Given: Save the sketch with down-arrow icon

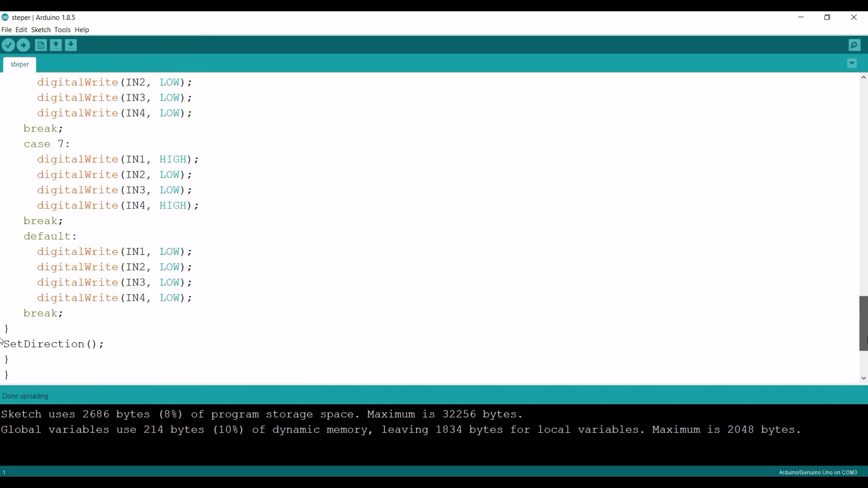Looking at the screenshot, I should click(71, 45).
